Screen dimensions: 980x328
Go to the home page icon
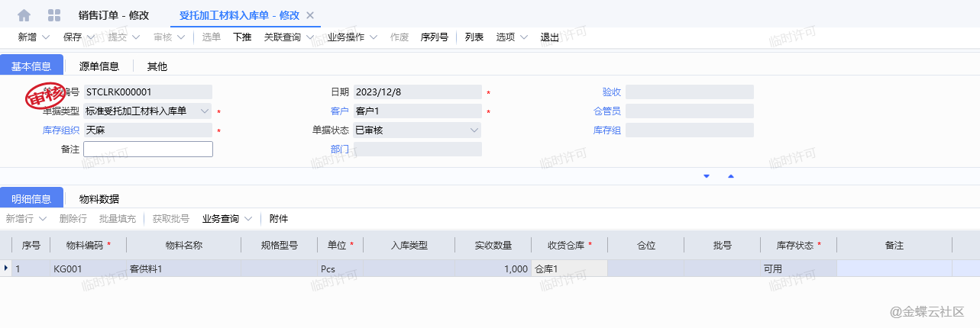pyautogui.click(x=24, y=15)
